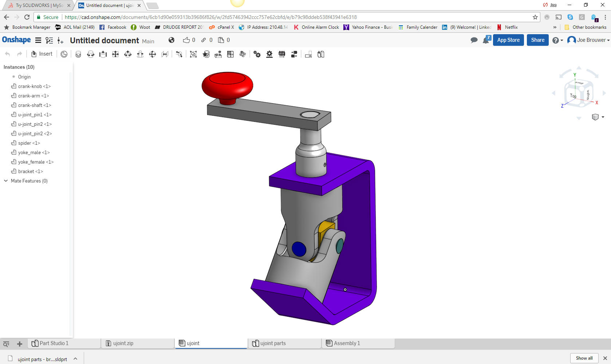Select the Revolute mate tool
Screen dimensions: 611x364
point(91,54)
